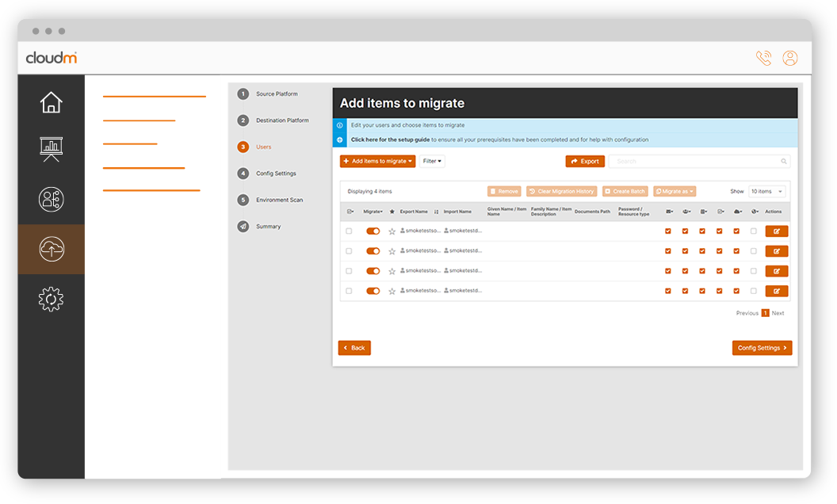Open the Show 10 items dropdown
The height and width of the screenshot is (504, 837).
coord(765,191)
